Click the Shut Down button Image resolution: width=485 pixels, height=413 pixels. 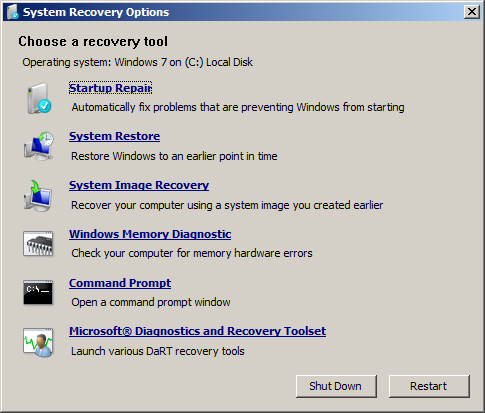tap(336, 386)
